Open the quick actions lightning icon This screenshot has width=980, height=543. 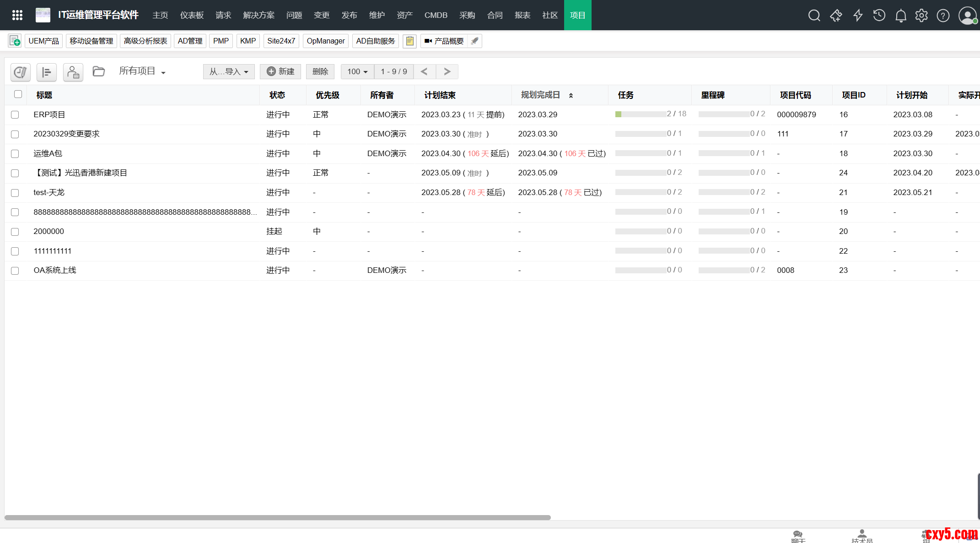click(x=858, y=16)
